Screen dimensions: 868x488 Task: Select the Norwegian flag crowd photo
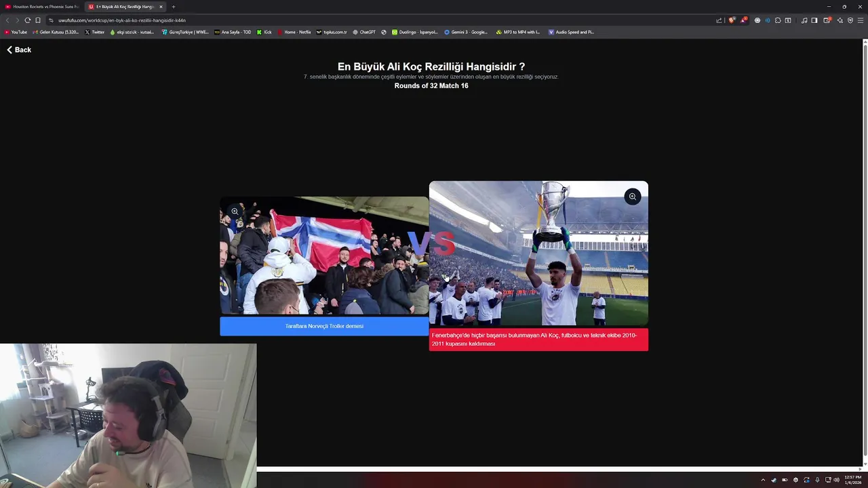[x=324, y=256]
